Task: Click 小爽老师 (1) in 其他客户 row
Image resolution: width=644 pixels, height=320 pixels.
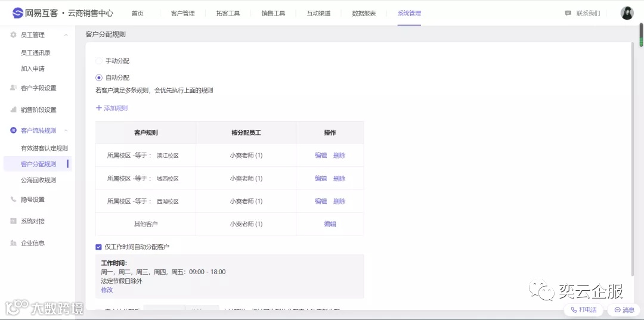Action: [x=246, y=224]
